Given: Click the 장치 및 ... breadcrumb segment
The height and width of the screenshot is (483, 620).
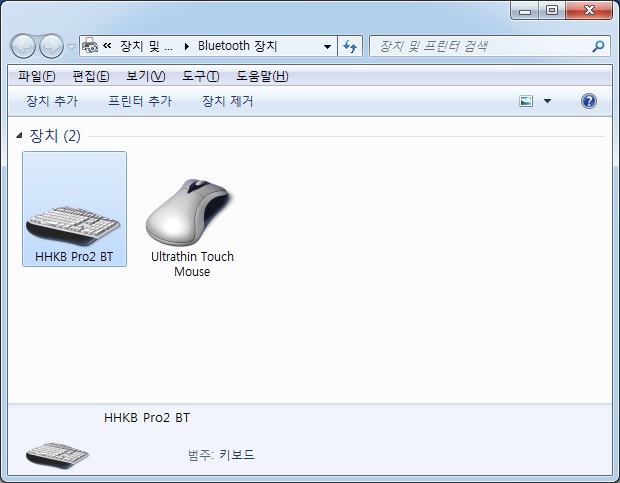Looking at the screenshot, I should coord(146,46).
